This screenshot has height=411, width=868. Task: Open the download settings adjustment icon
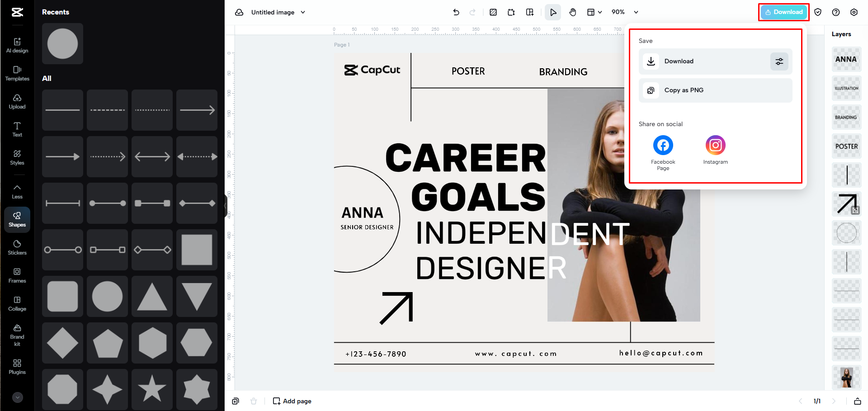pos(779,61)
